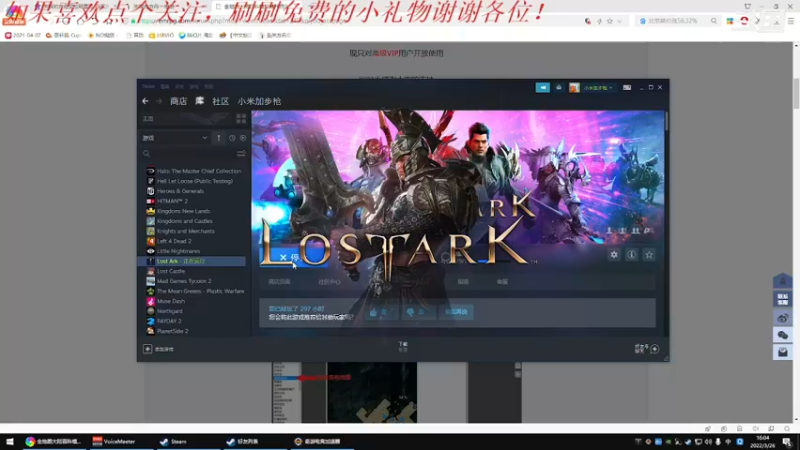Go forward with the Steam forward arrow

click(159, 101)
